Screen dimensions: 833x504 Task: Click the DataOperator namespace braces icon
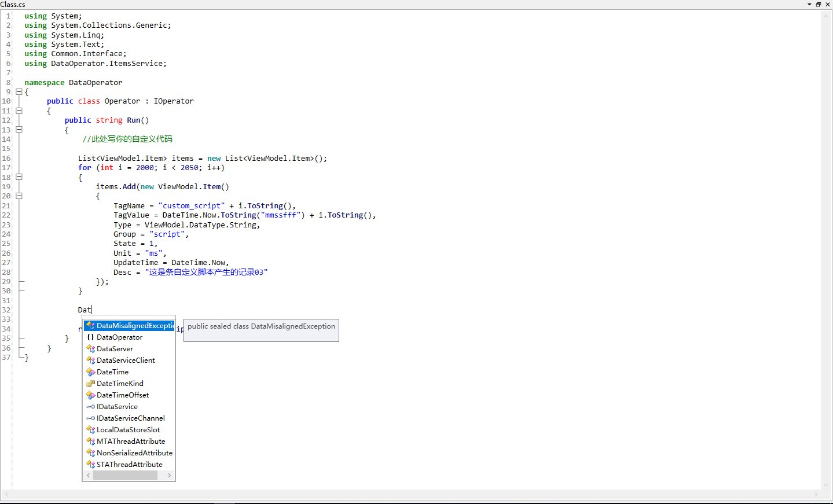(x=90, y=337)
